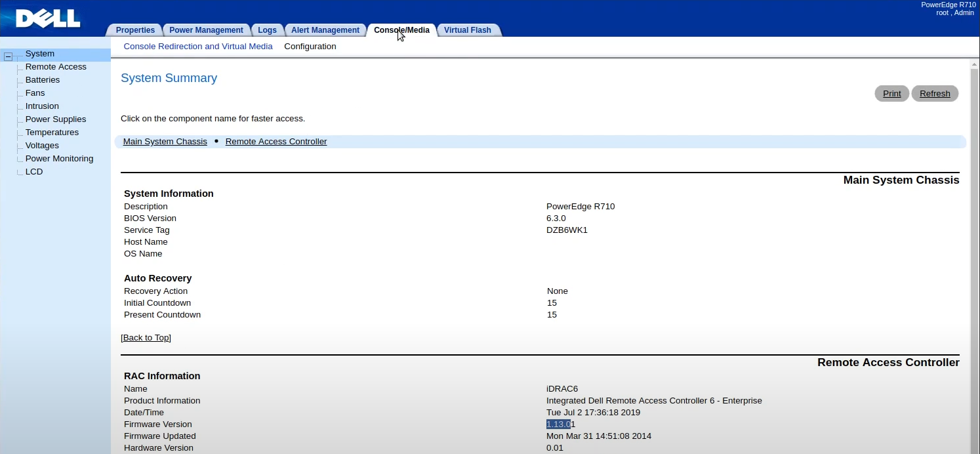Click PowerEdge R710 text in header corner

pyautogui.click(x=949, y=5)
